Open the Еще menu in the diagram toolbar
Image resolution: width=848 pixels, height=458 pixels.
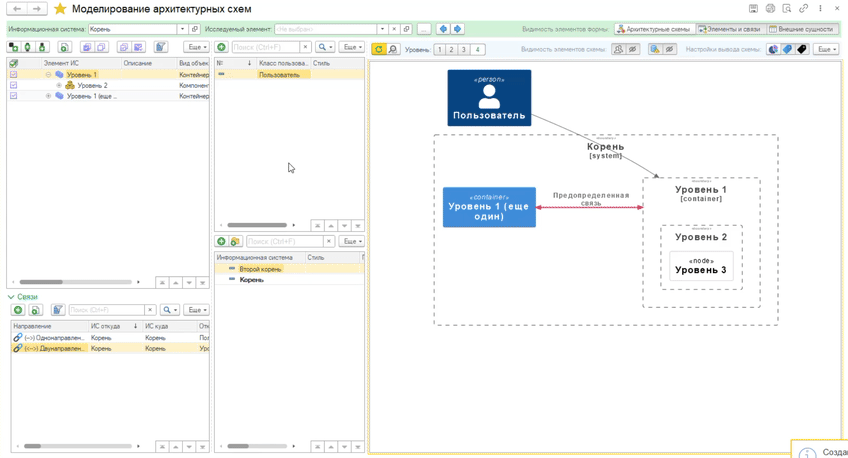tap(825, 49)
